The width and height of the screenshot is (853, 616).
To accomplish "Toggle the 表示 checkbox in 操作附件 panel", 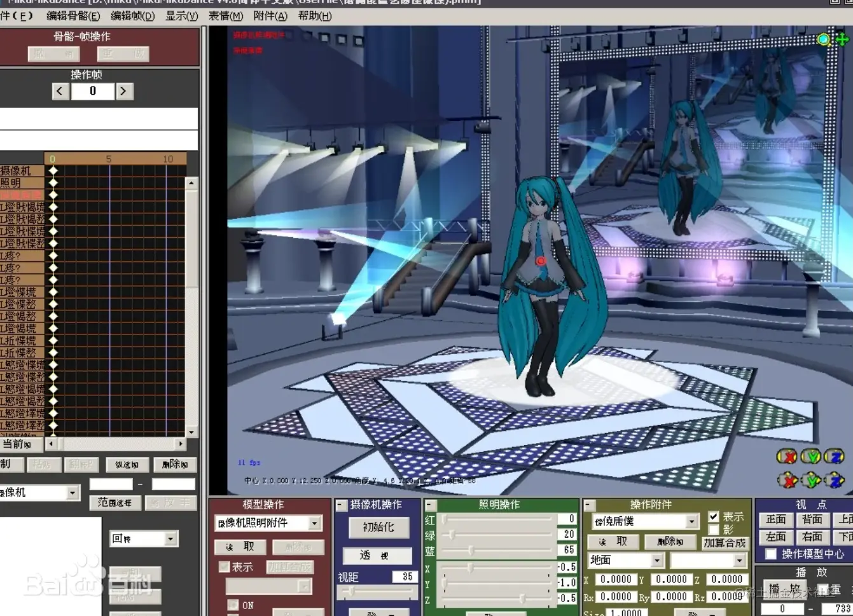I will point(714,517).
